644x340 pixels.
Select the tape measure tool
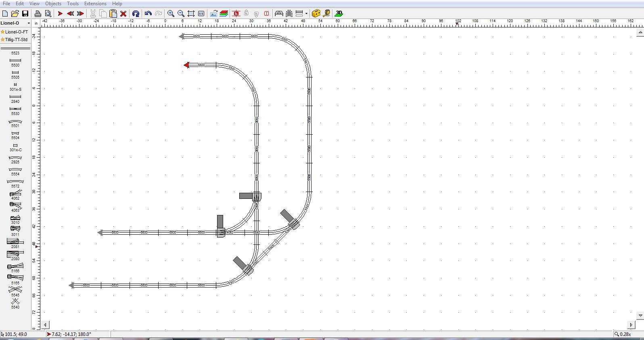coord(326,13)
